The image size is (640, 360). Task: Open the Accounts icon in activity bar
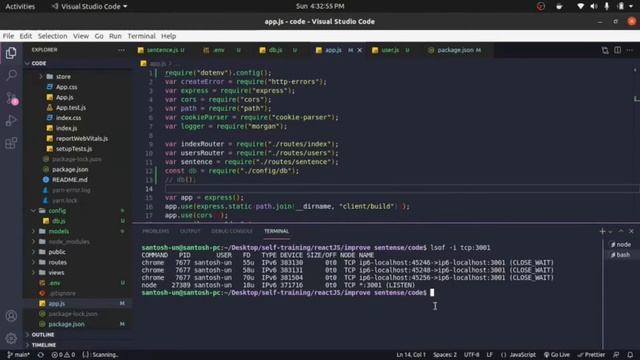pyautogui.click(x=11, y=316)
